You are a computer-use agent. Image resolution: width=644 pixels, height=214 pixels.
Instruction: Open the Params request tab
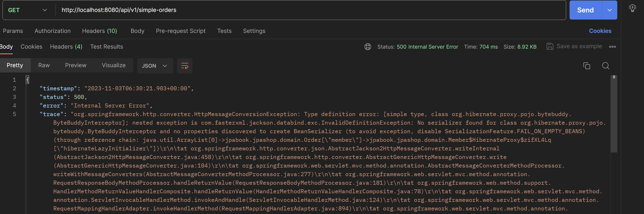pos(13,31)
